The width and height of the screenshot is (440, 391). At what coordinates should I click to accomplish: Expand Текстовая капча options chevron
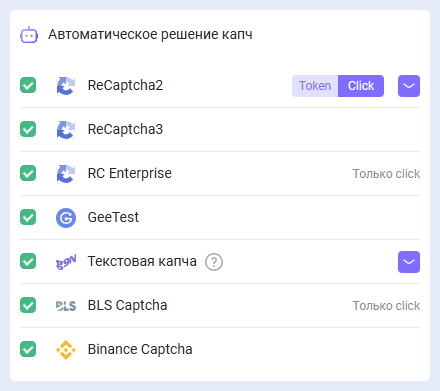409,262
